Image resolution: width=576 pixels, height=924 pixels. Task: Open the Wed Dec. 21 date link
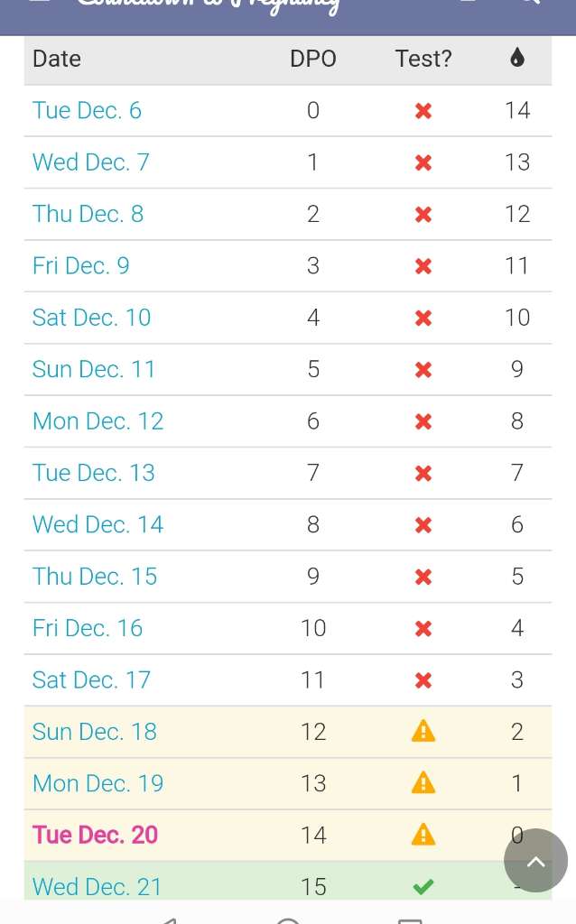pyautogui.click(x=97, y=887)
